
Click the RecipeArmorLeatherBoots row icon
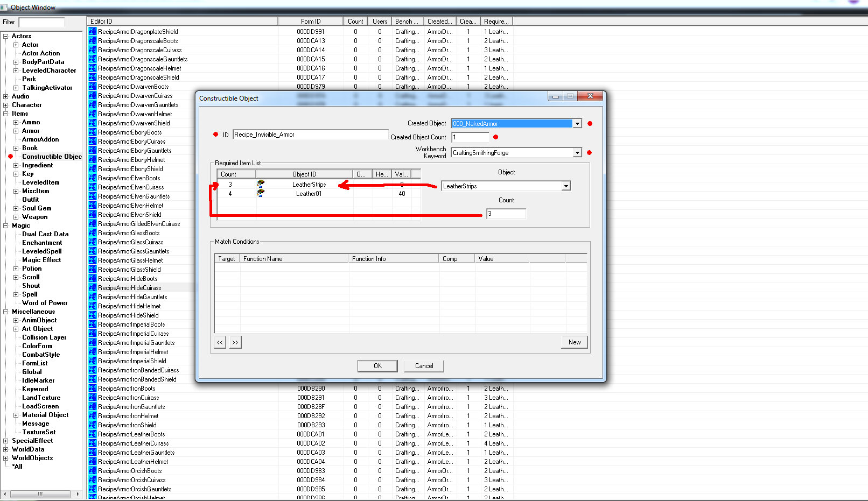point(93,434)
